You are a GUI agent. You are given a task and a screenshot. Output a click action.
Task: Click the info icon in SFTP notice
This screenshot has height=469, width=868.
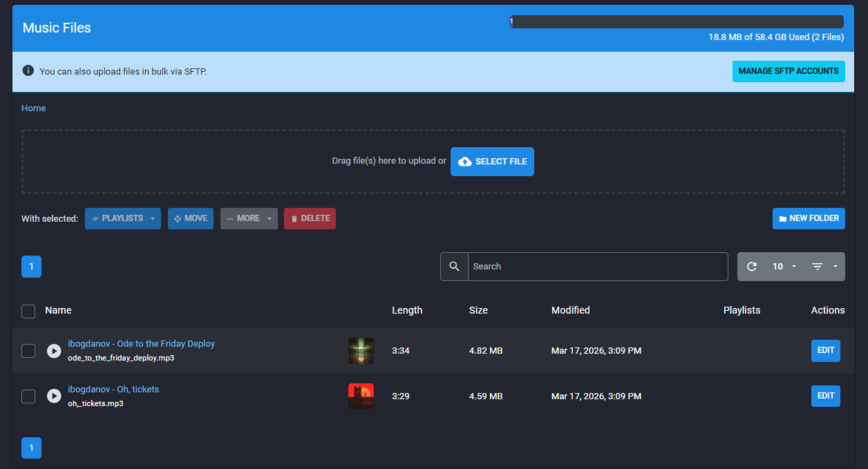tap(28, 70)
